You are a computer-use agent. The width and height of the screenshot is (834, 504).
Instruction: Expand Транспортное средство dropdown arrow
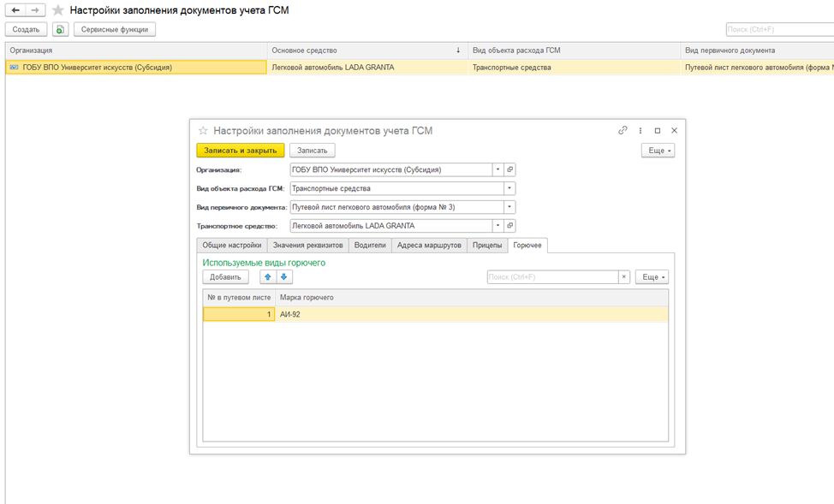tap(497, 225)
